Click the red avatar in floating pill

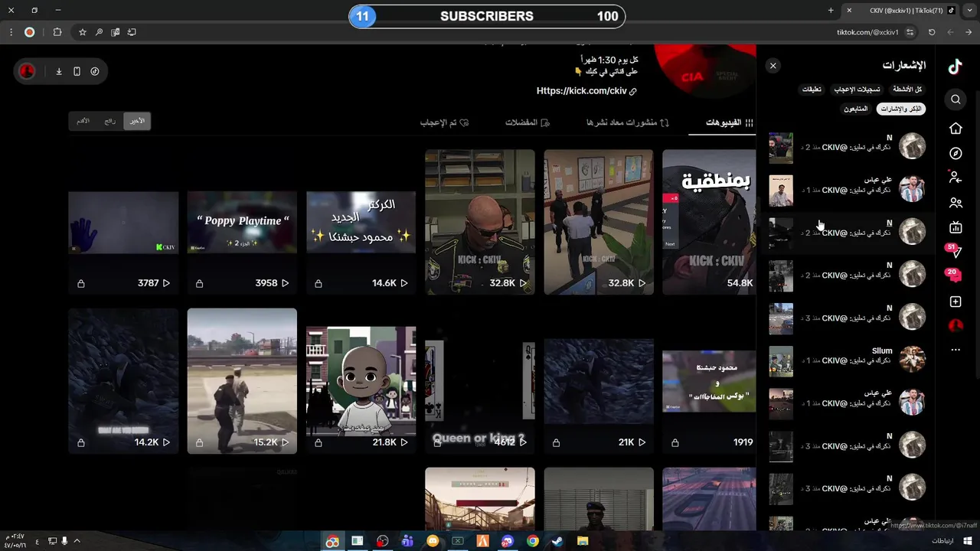click(x=27, y=71)
